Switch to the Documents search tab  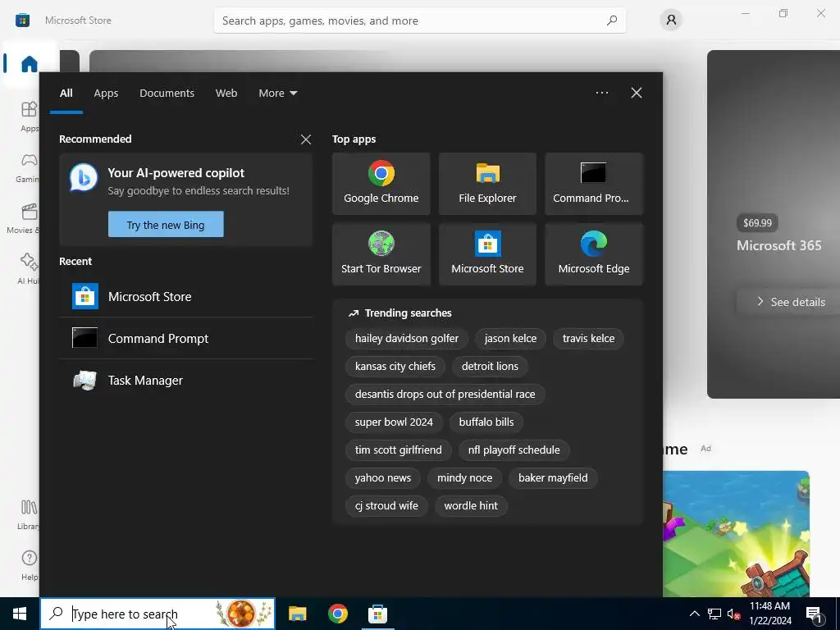click(167, 94)
